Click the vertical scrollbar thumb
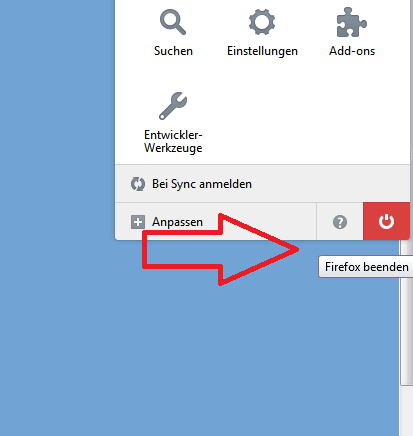The image size is (413, 436). coord(407,313)
